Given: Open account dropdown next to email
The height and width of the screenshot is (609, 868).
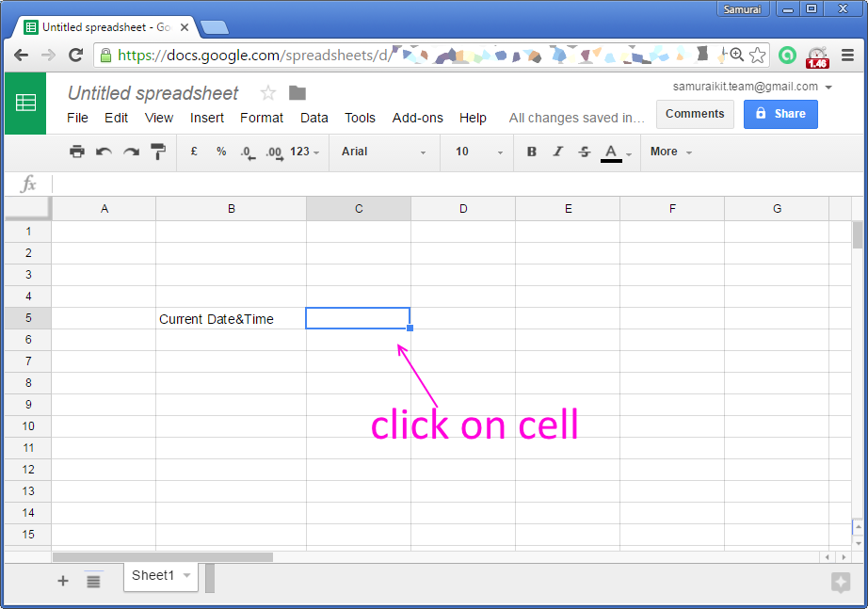Looking at the screenshot, I should click(828, 87).
